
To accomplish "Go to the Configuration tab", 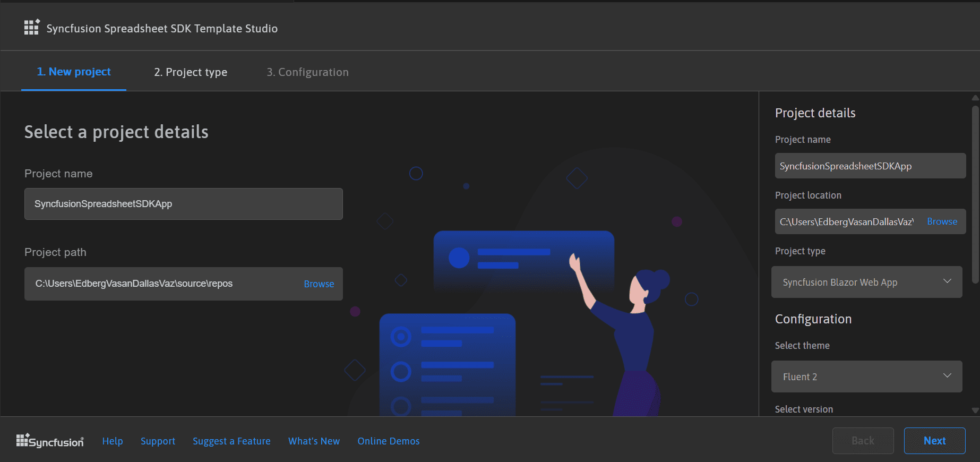I will (307, 72).
